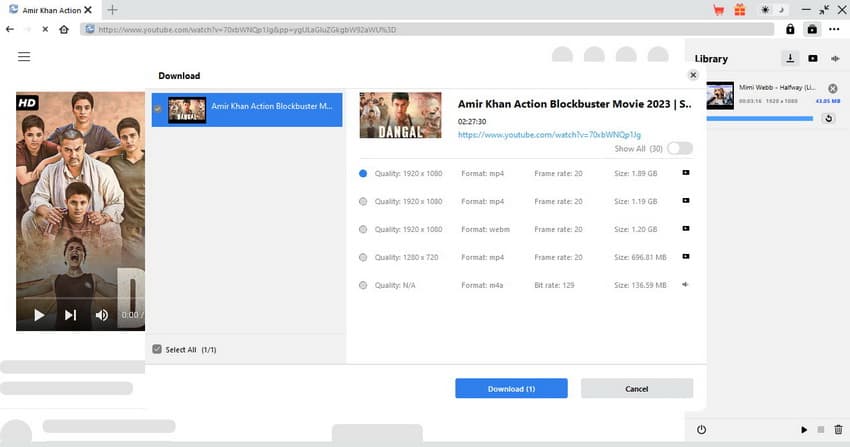Click the trash icon in Library footer
850x447 pixels.
click(x=838, y=429)
